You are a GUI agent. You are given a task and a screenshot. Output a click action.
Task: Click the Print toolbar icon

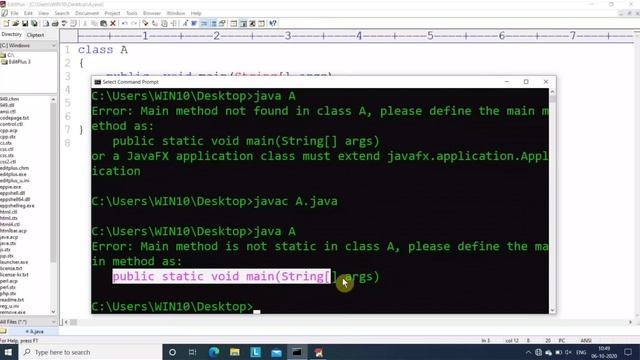(55, 24)
